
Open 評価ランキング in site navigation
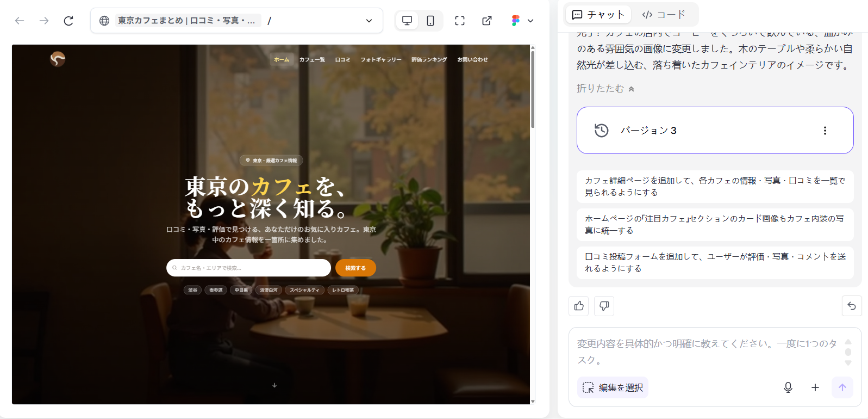[429, 60]
